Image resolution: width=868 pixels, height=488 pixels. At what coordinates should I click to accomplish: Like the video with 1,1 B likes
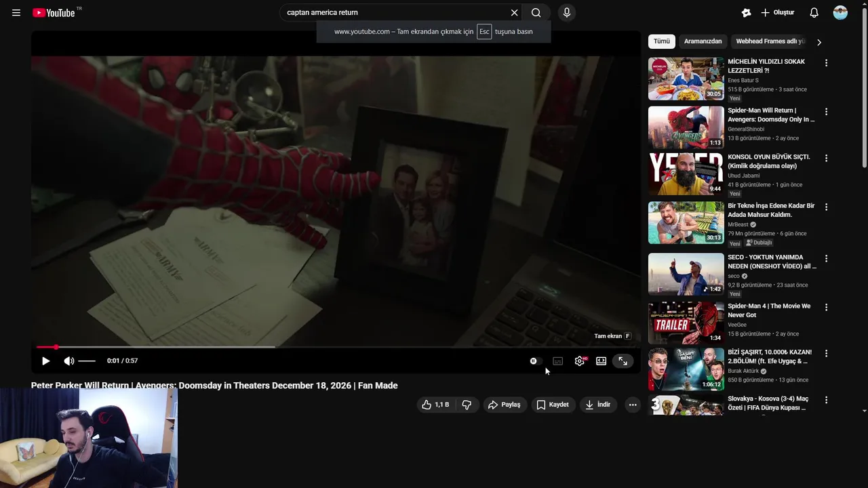coord(435,405)
